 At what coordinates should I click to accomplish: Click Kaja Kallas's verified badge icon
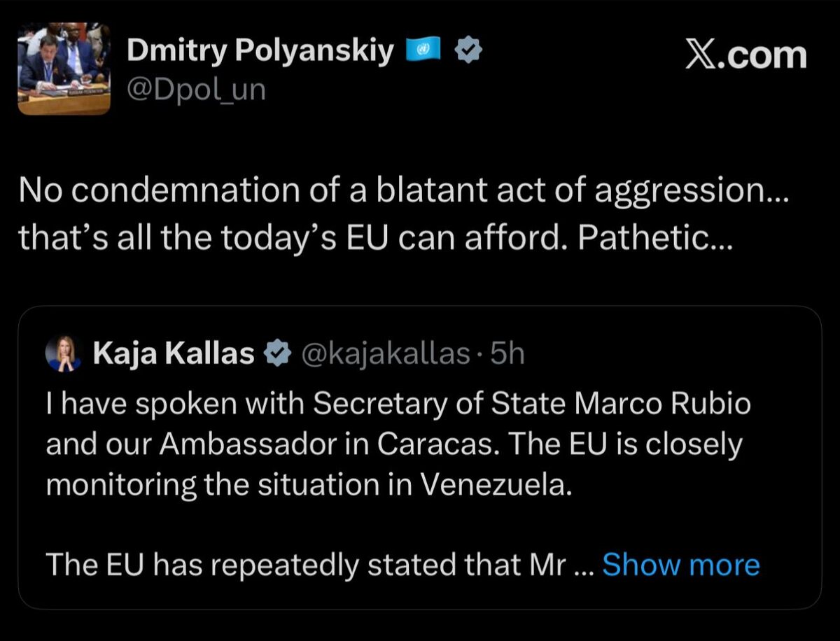(x=277, y=355)
